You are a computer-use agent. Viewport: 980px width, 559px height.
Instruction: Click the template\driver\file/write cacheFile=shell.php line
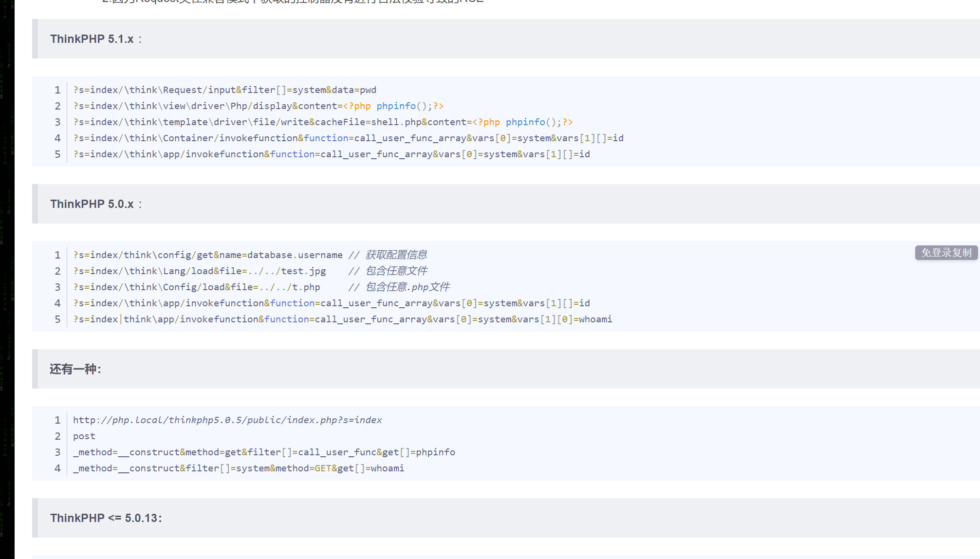click(323, 122)
